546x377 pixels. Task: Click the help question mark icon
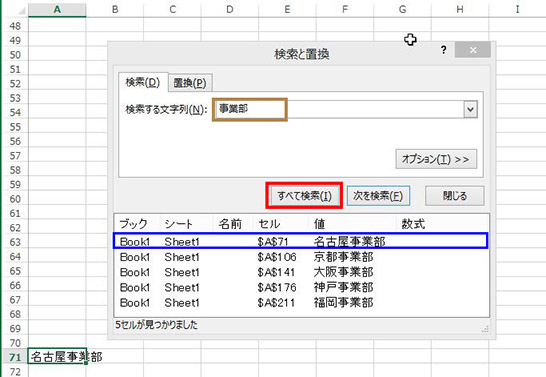pyautogui.click(x=443, y=50)
